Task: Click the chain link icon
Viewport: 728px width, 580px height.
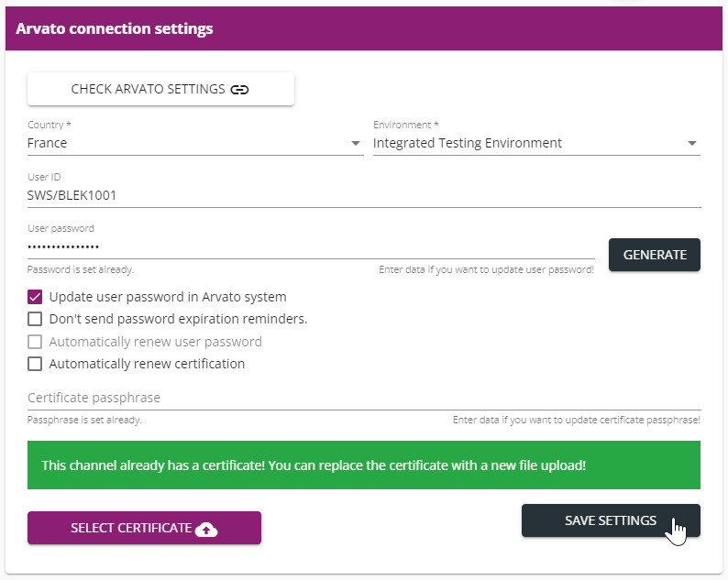Action: (x=239, y=90)
